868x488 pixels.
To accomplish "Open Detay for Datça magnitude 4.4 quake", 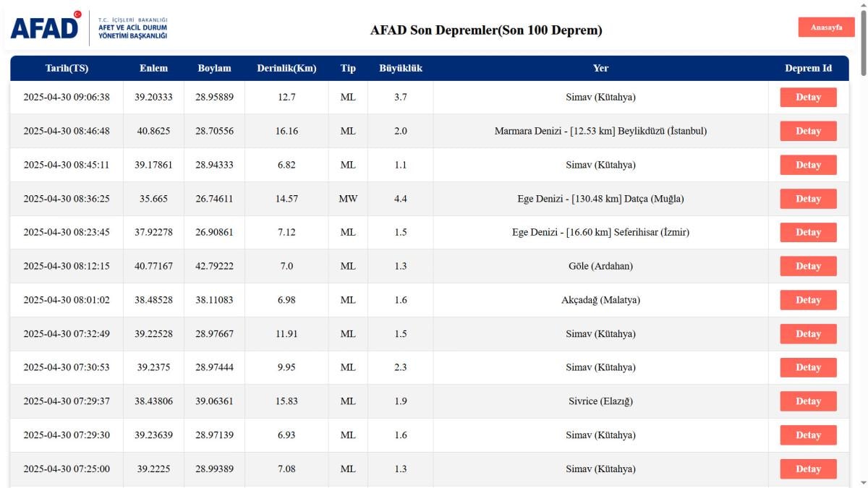I will tap(808, 199).
